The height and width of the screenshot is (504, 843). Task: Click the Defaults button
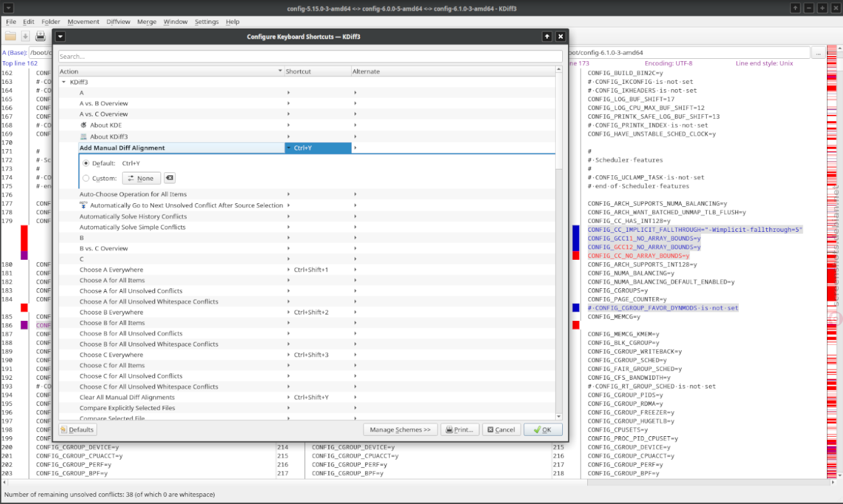(77, 430)
